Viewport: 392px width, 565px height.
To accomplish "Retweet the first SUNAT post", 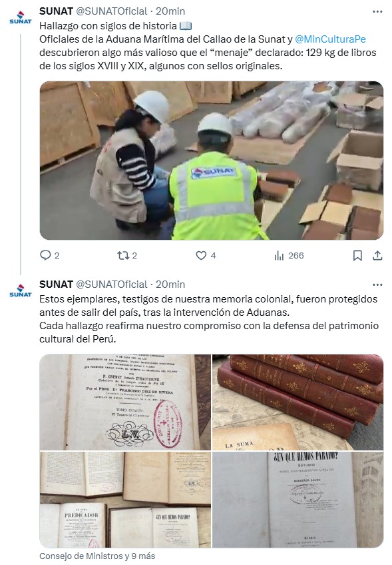I will 123,255.
